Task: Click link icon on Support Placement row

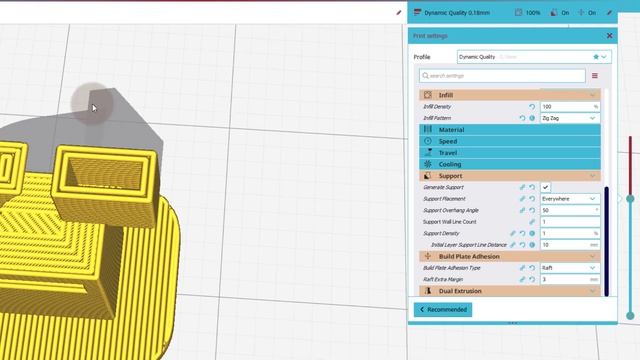Action: point(522,199)
